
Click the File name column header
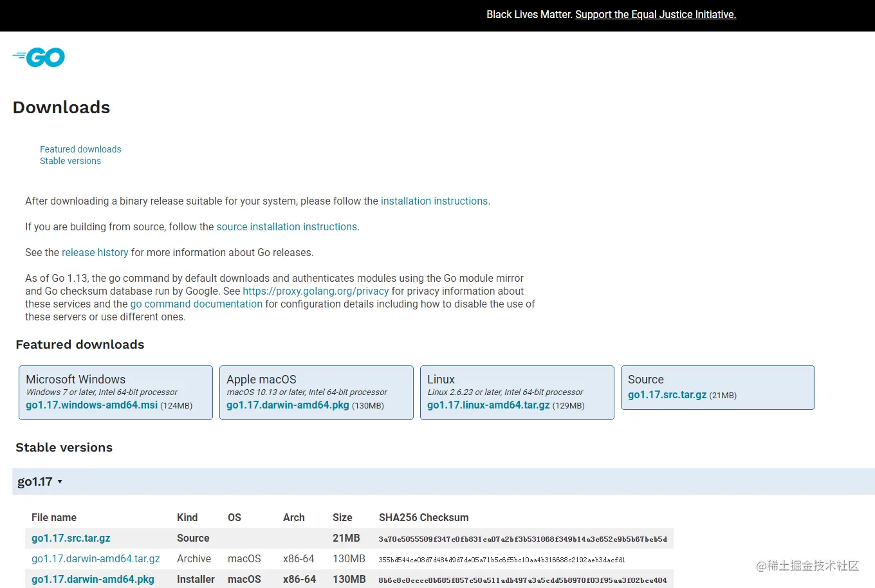click(x=54, y=517)
